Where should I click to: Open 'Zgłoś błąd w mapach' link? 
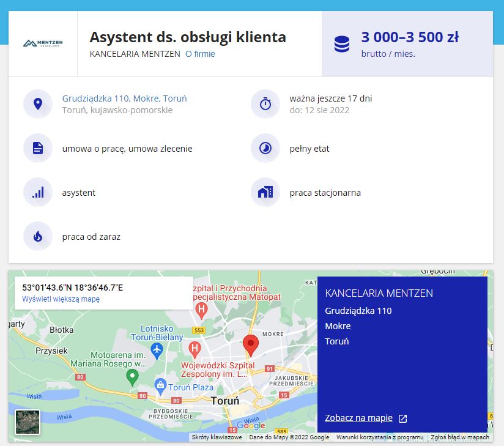tap(459, 437)
